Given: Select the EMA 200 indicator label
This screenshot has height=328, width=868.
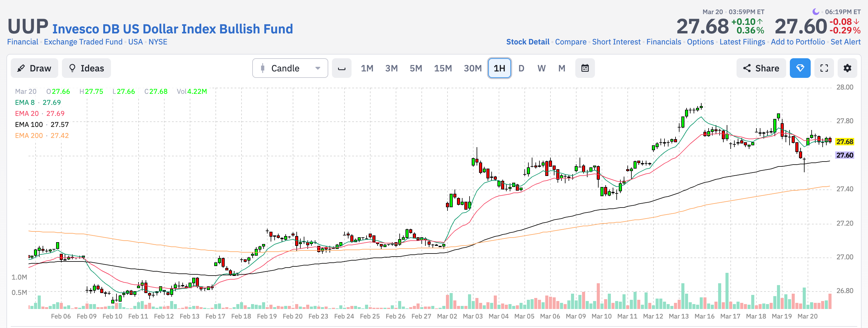Looking at the screenshot, I should 42,135.
